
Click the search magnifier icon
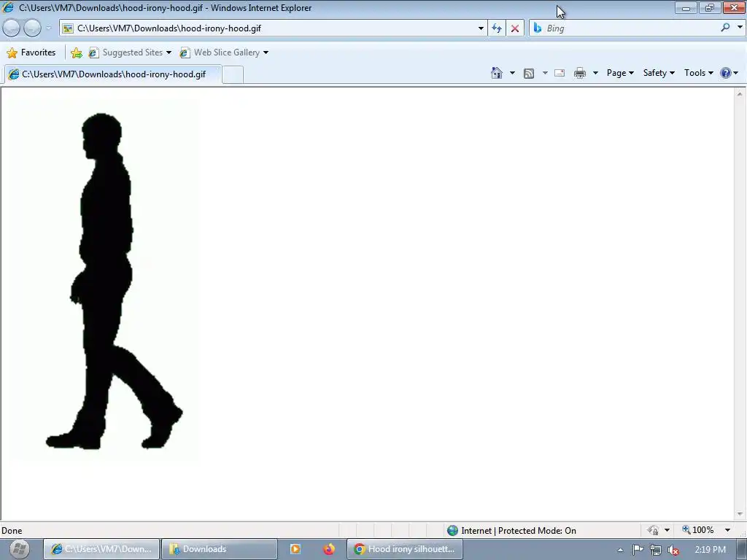click(725, 28)
